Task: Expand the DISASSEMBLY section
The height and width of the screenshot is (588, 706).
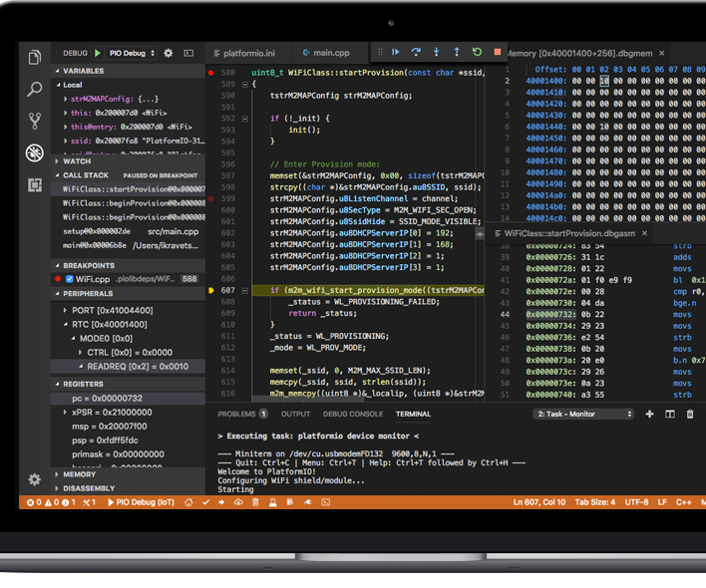Action: click(x=129, y=488)
